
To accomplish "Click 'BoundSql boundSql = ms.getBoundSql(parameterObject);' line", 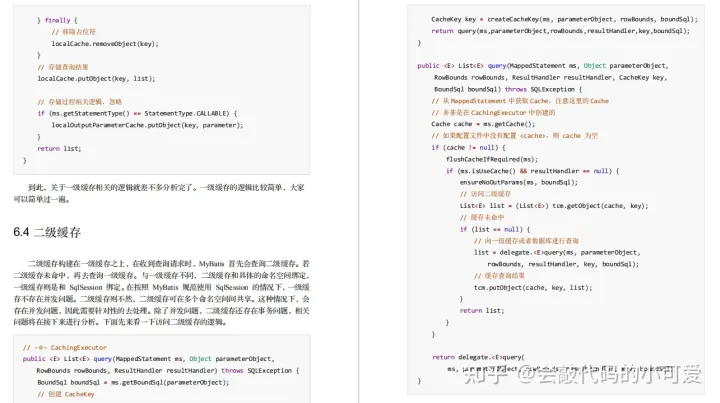I will pyautogui.click(x=133, y=382).
